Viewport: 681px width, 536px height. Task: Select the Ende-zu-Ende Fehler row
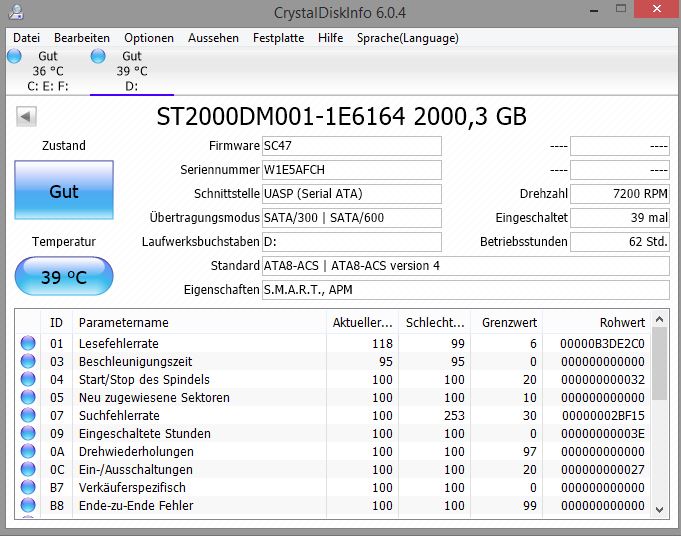pos(333,505)
